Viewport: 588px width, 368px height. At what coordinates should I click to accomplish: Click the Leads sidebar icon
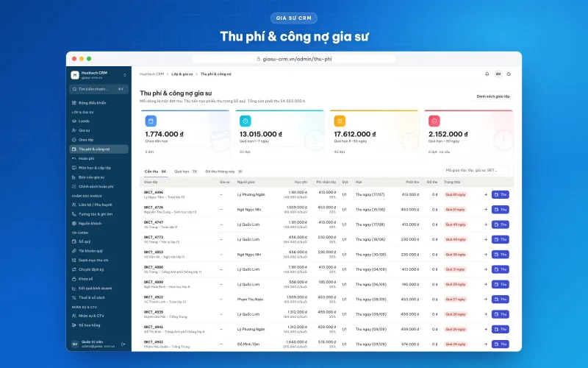tap(74, 121)
